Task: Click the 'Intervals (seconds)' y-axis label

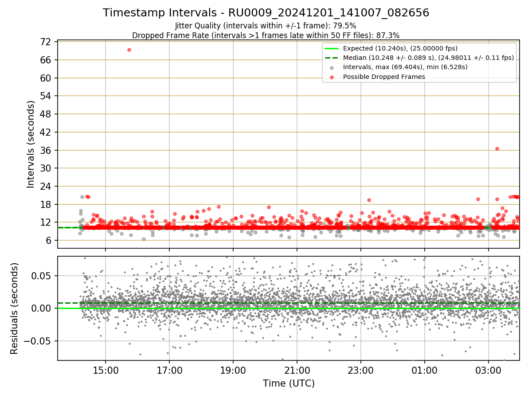Action: tap(31, 144)
